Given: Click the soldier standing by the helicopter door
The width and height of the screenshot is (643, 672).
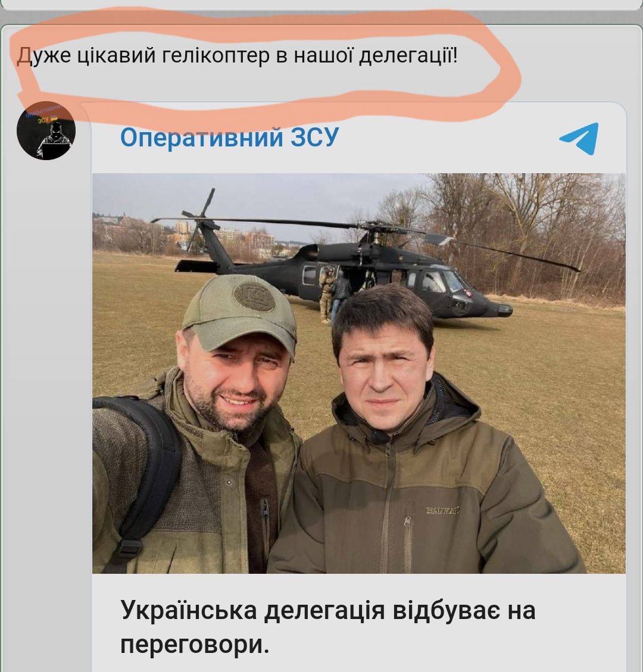Looking at the screenshot, I should pyautogui.click(x=327, y=294).
